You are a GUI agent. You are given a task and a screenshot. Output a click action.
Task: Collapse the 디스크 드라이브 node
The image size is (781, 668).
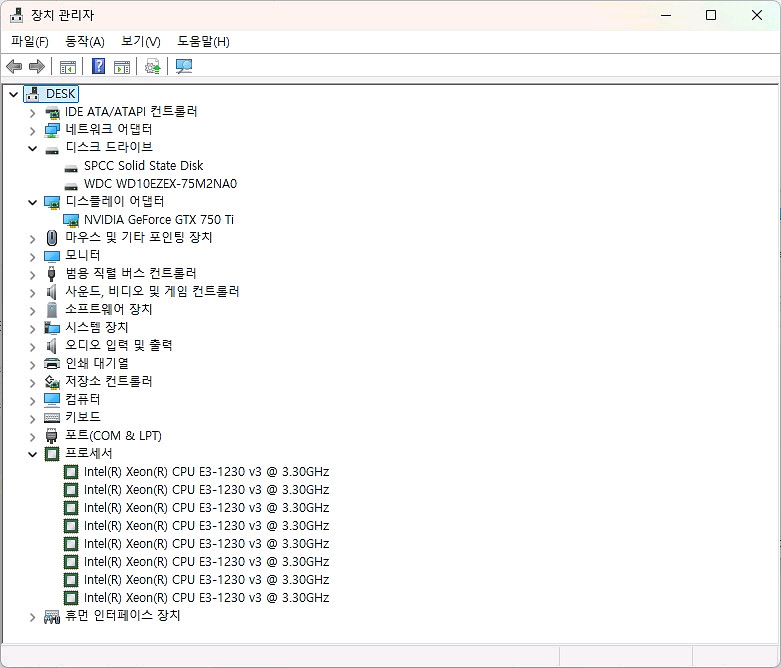pos(32,148)
